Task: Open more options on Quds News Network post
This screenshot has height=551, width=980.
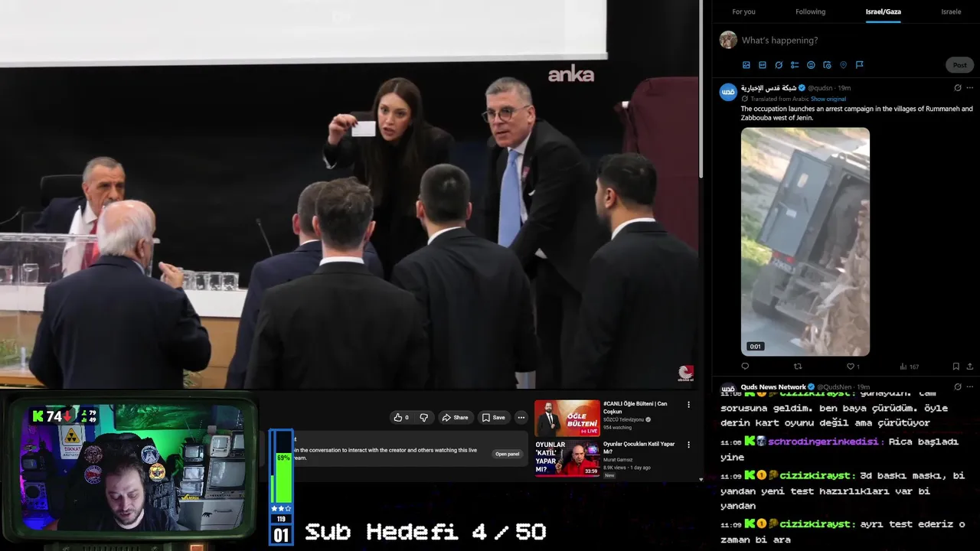Action: coord(970,387)
